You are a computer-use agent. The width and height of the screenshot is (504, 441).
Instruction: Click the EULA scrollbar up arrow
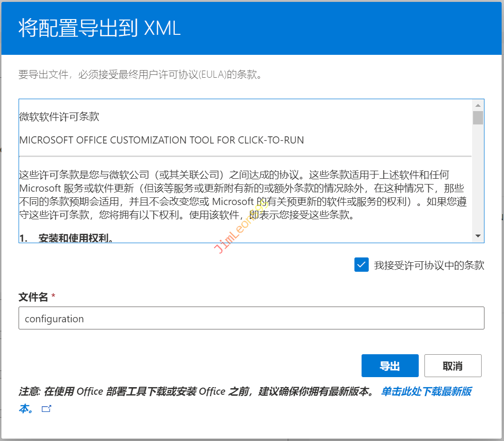tap(478, 105)
